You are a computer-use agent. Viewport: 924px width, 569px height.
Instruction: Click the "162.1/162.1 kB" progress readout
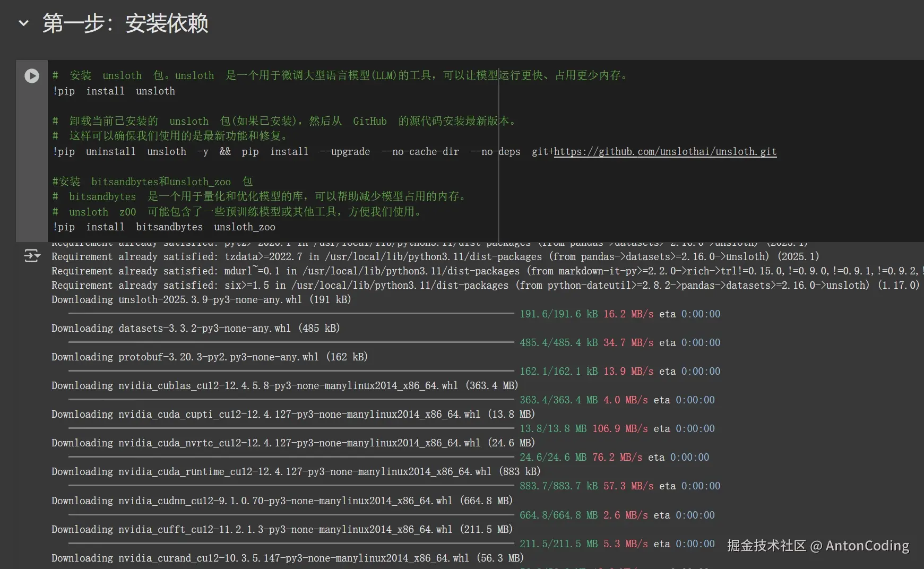click(x=559, y=372)
